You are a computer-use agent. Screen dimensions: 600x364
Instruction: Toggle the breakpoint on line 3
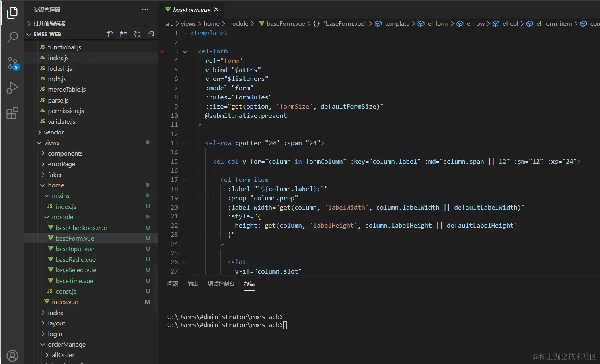point(162,51)
